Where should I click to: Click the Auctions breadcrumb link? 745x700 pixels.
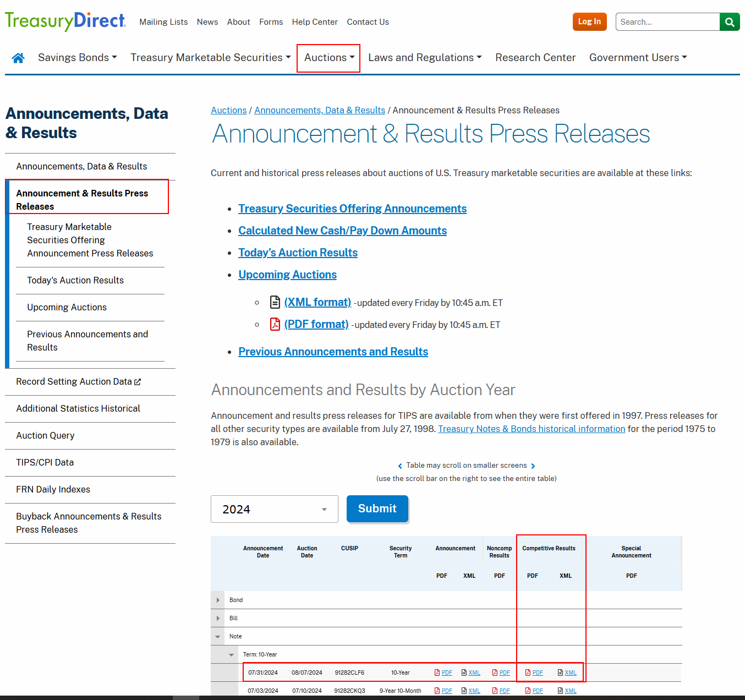tap(229, 110)
